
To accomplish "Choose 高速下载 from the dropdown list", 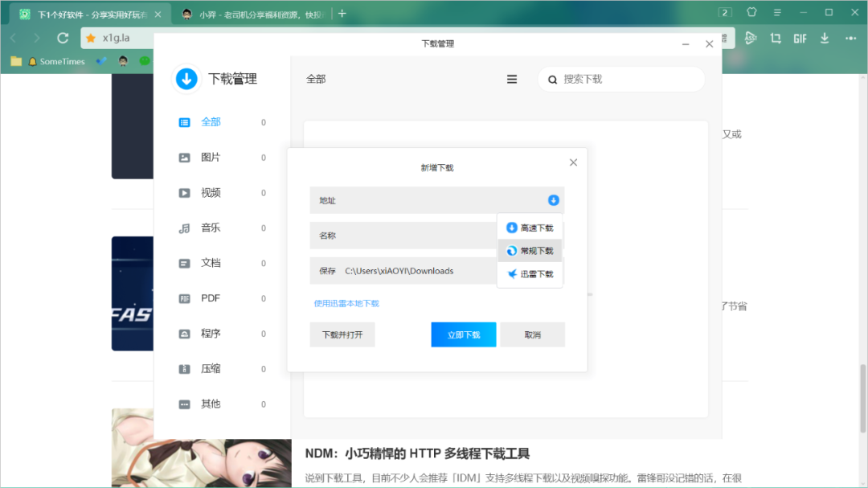I will pyautogui.click(x=530, y=228).
